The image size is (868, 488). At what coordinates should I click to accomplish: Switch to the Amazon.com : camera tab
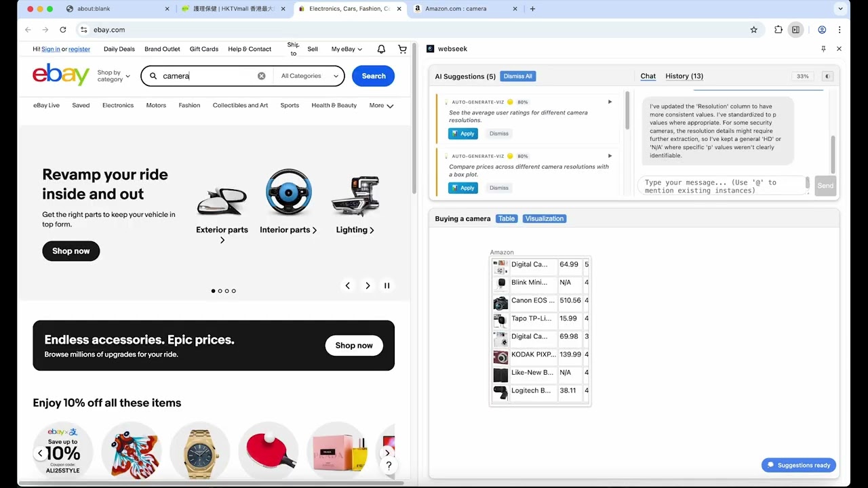465,9
